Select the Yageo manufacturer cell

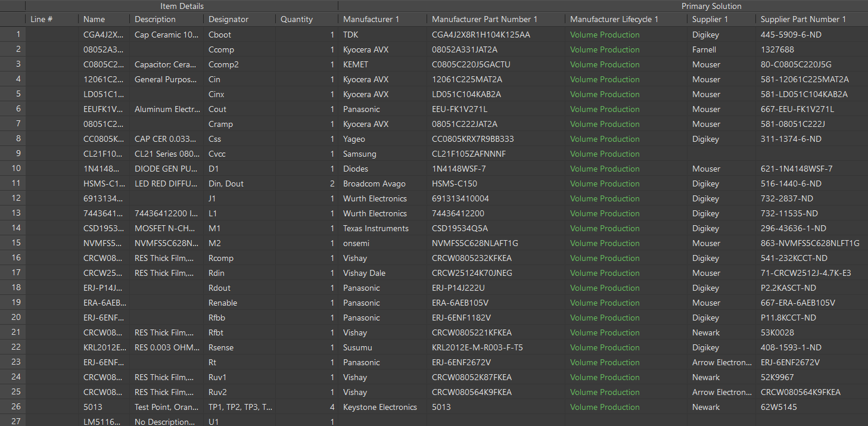382,139
